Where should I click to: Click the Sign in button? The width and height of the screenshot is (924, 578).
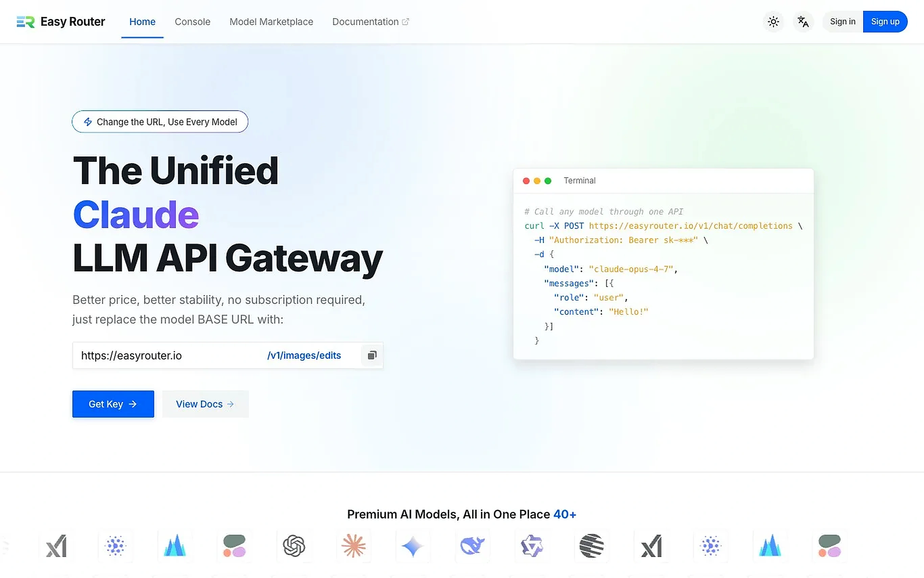[842, 22]
